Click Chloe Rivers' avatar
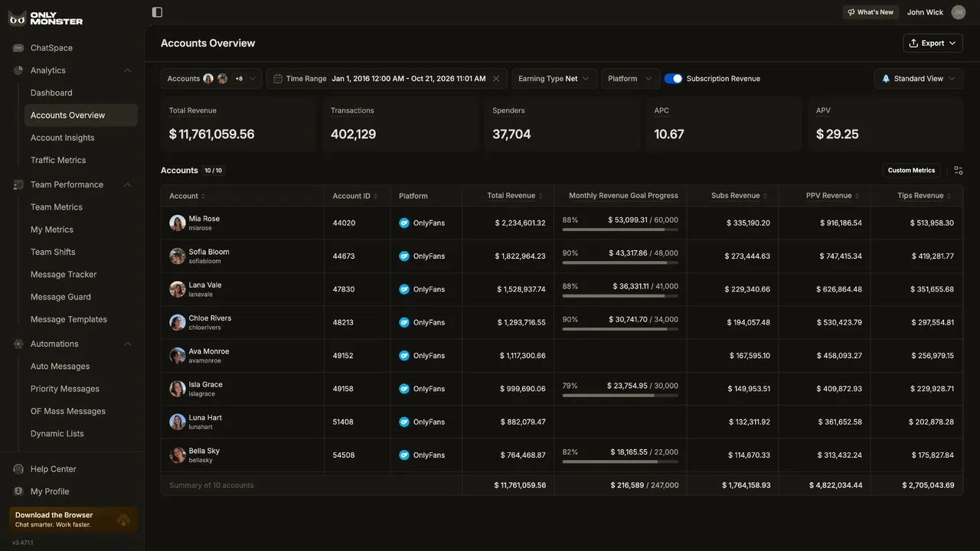 178,323
